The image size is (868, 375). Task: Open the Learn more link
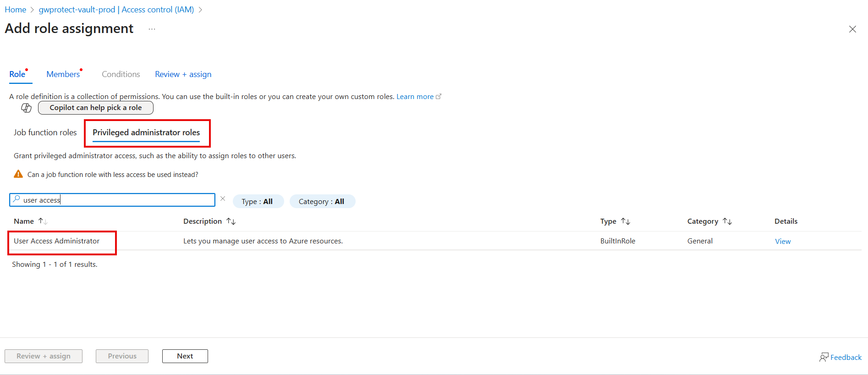click(415, 97)
